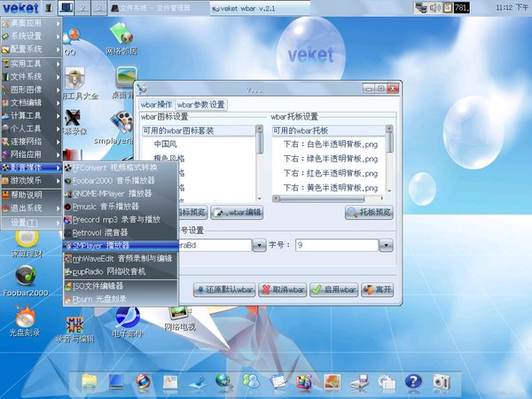
Task: Click the 托板预览 preview button
Action: (369, 213)
